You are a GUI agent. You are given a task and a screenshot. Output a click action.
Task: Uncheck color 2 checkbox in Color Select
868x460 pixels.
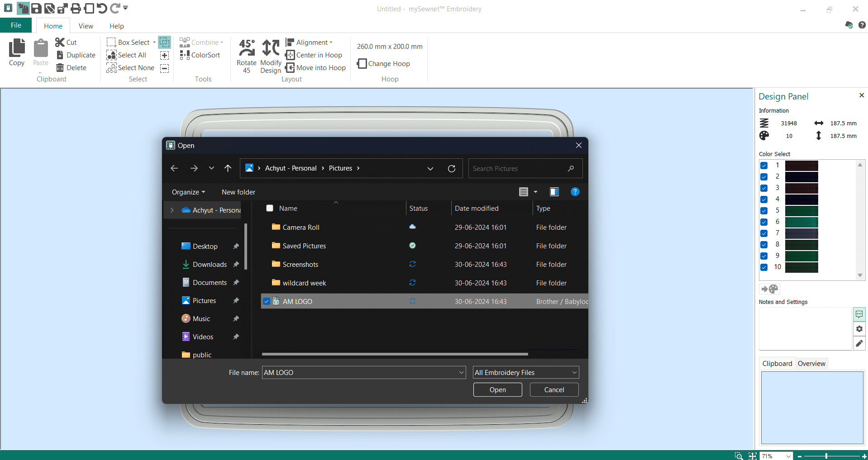pos(764,177)
